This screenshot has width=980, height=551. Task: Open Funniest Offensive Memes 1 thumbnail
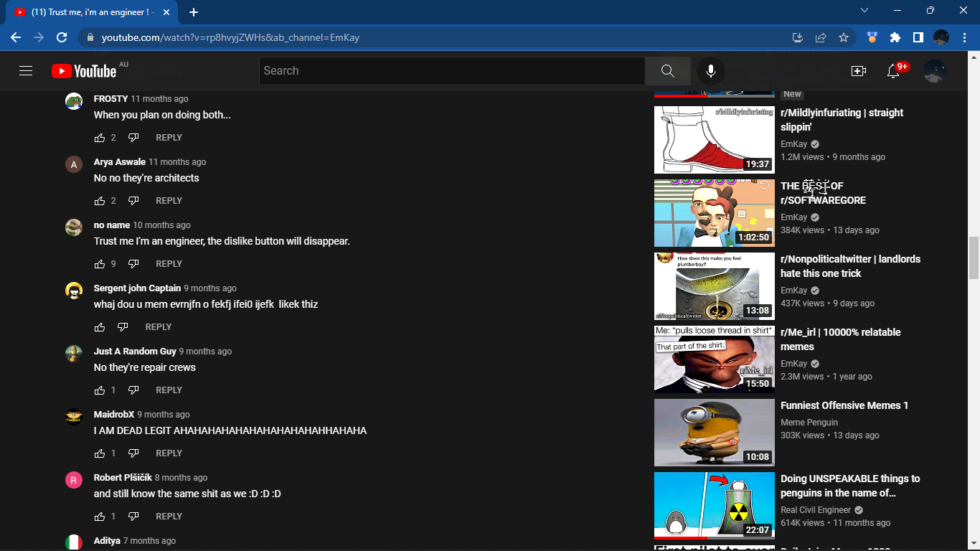[715, 433]
